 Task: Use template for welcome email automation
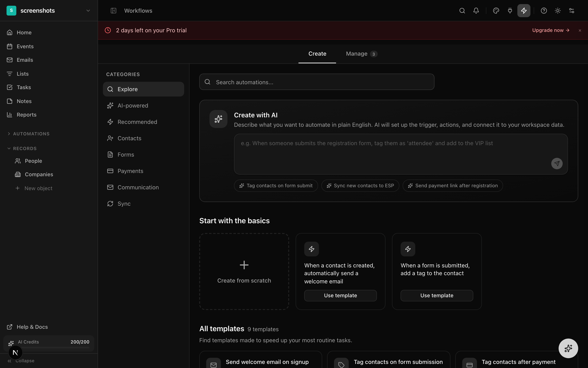pos(340,295)
